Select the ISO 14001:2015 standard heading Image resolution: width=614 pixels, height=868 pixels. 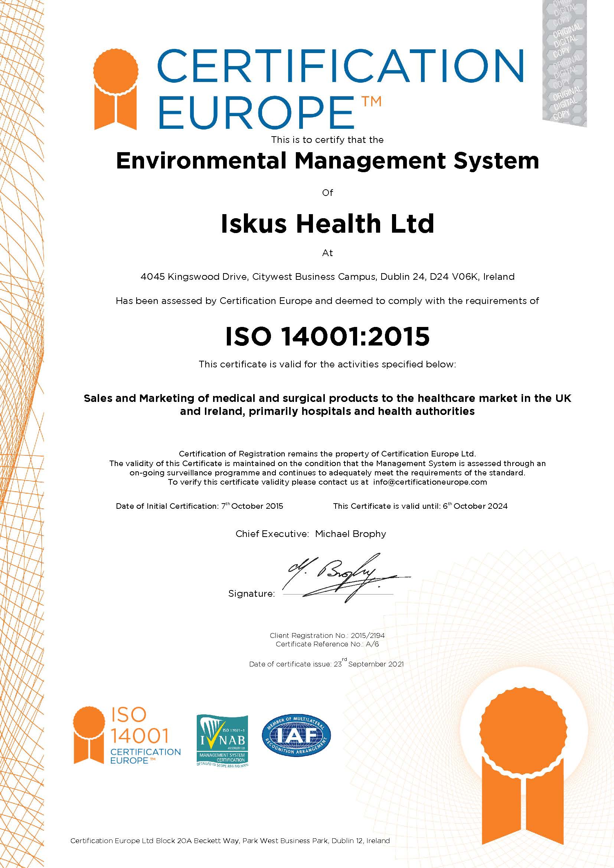pos(327,336)
